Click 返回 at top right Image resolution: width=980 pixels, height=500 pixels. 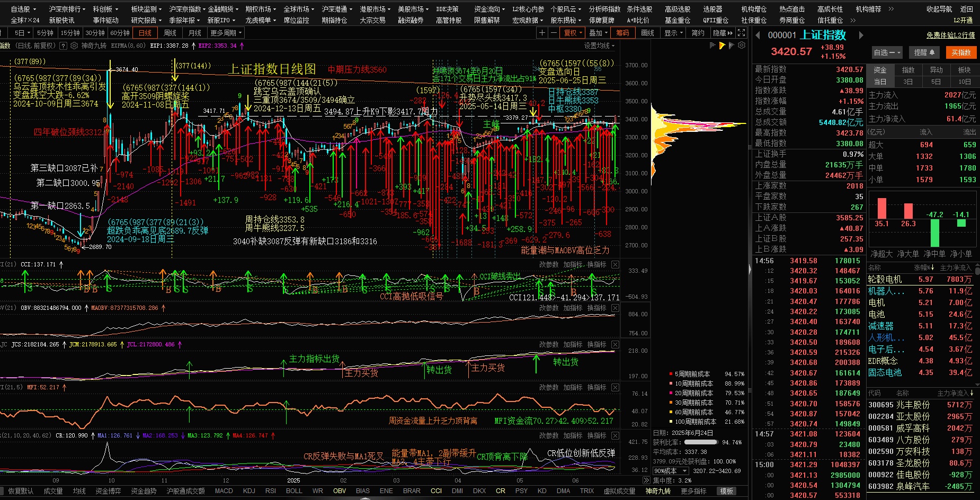pos(967,9)
